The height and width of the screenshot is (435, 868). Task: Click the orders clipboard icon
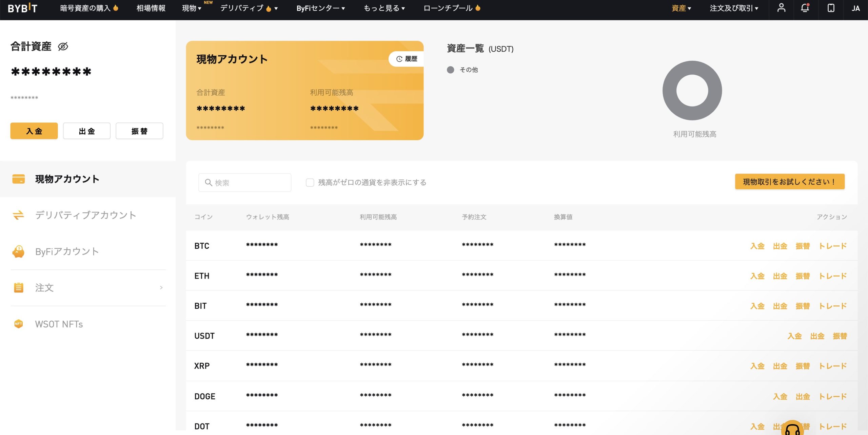(x=18, y=288)
